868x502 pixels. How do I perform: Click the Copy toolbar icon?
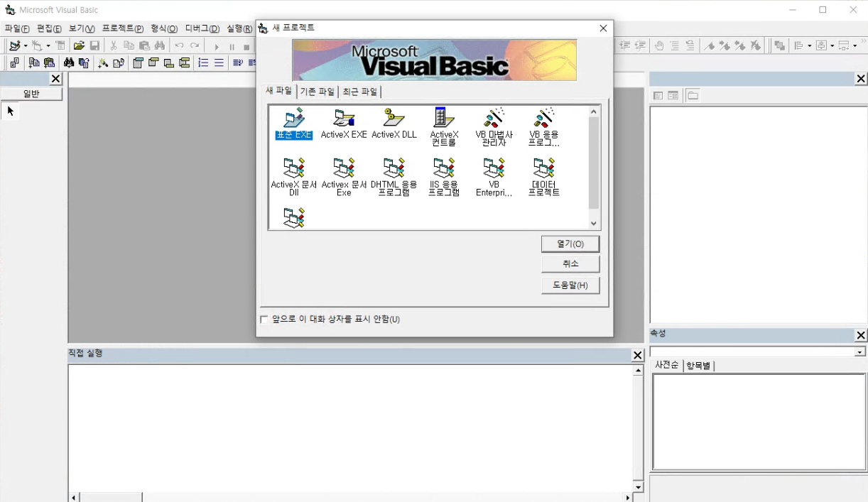pyautogui.click(x=129, y=45)
